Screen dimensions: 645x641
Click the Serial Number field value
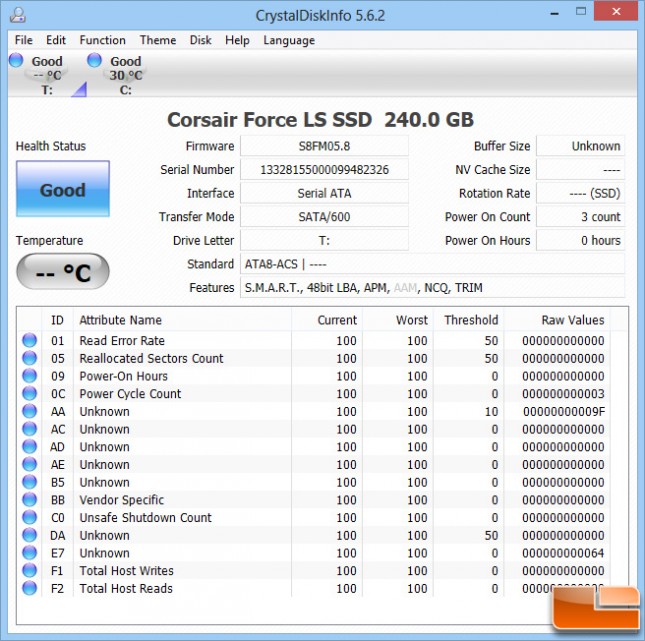click(x=324, y=170)
